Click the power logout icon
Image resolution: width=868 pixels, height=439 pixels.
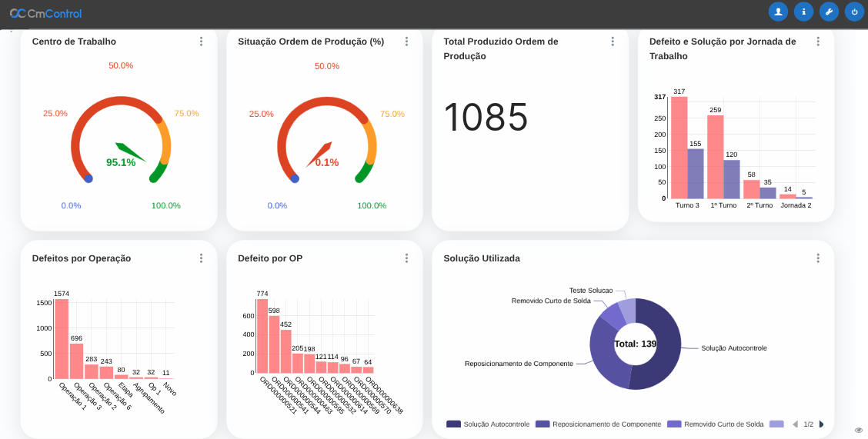pyautogui.click(x=854, y=12)
